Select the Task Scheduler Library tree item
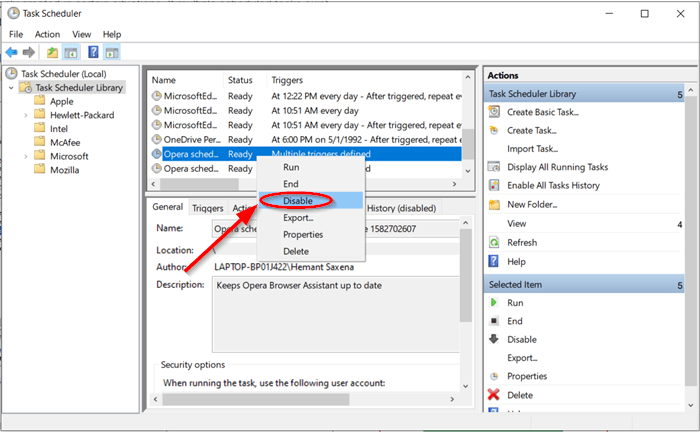Screen dimensions: 700x432 click(x=79, y=87)
